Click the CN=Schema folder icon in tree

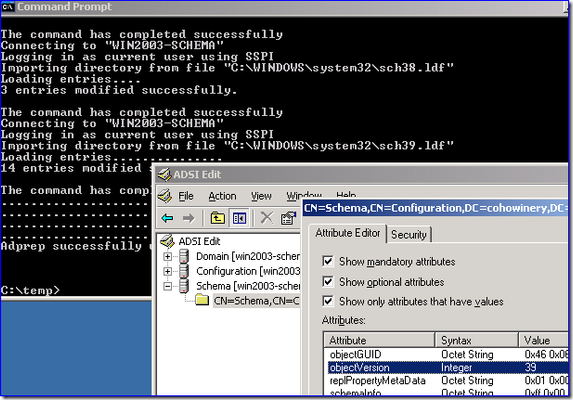click(202, 300)
